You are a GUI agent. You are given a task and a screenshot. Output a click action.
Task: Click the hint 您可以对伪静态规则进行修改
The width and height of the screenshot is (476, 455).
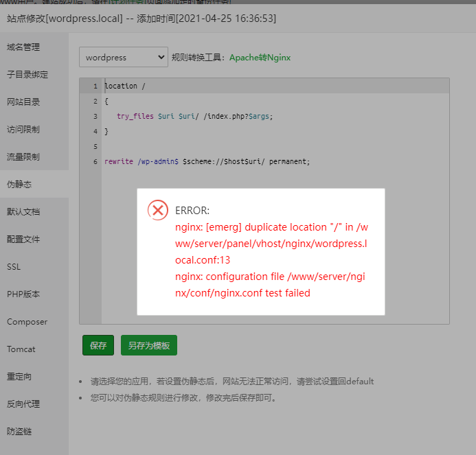(x=184, y=397)
